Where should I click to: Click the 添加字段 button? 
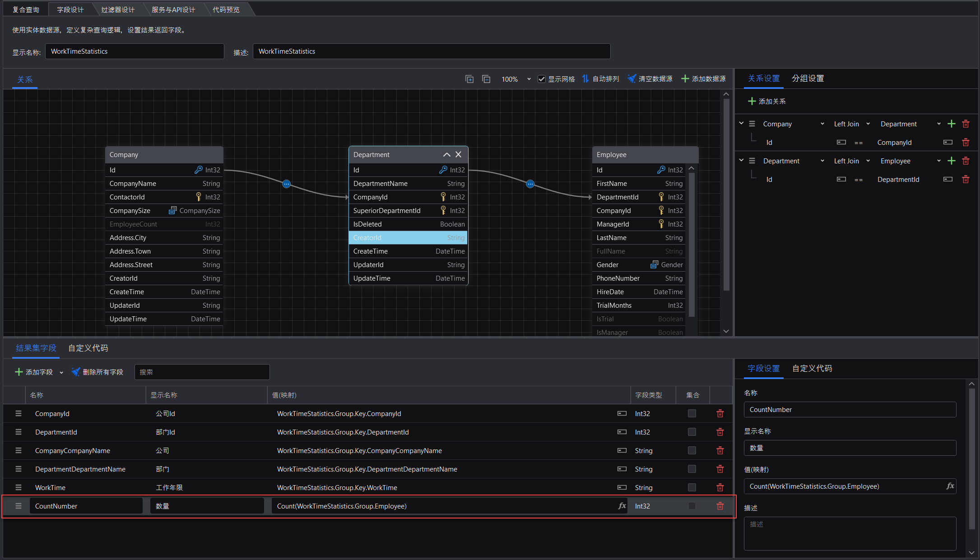(x=34, y=372)
